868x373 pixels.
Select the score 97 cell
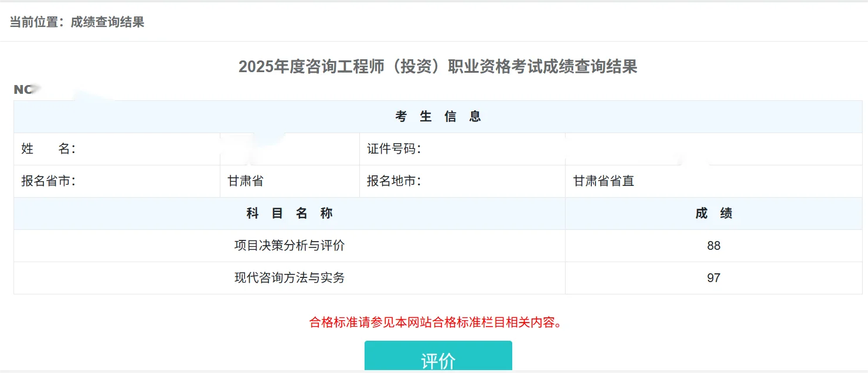[714, 278]
